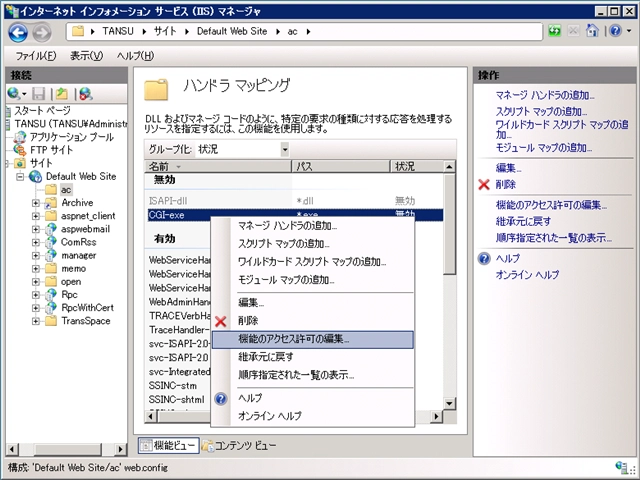Click 順序指定された一覧の表示 in the actions pane
Screen dimensions: 640x480
coord(553,238)
